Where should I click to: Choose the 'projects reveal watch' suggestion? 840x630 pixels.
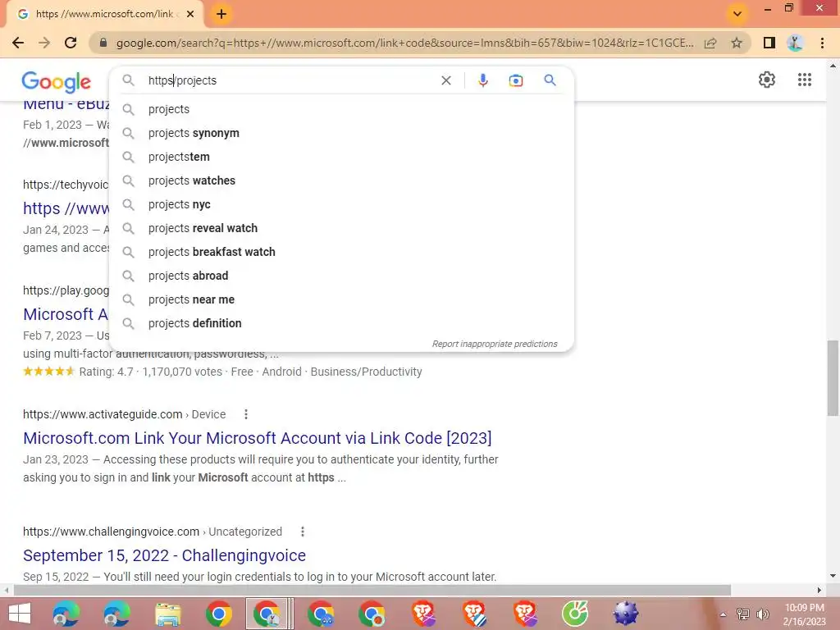[x=341, y=228]
